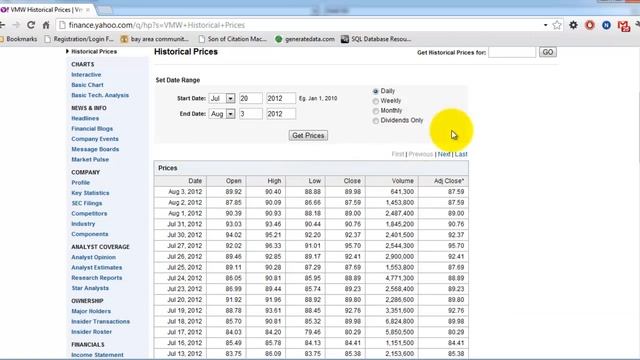Click the Get Prices button
Viewport: 640px width, 360px height.
click(x=308, y=136)
